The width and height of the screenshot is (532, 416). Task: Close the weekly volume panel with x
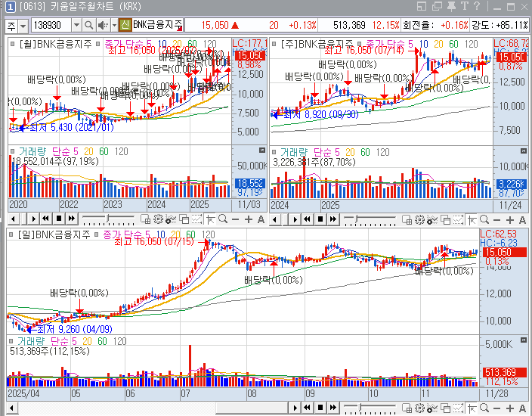pos(524,151)
